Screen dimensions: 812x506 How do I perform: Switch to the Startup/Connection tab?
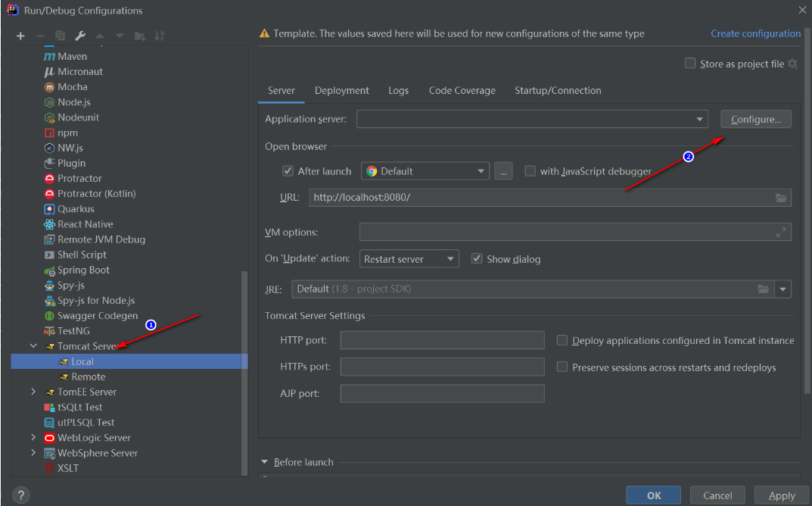pyautogui.click(x=558, y=91)
